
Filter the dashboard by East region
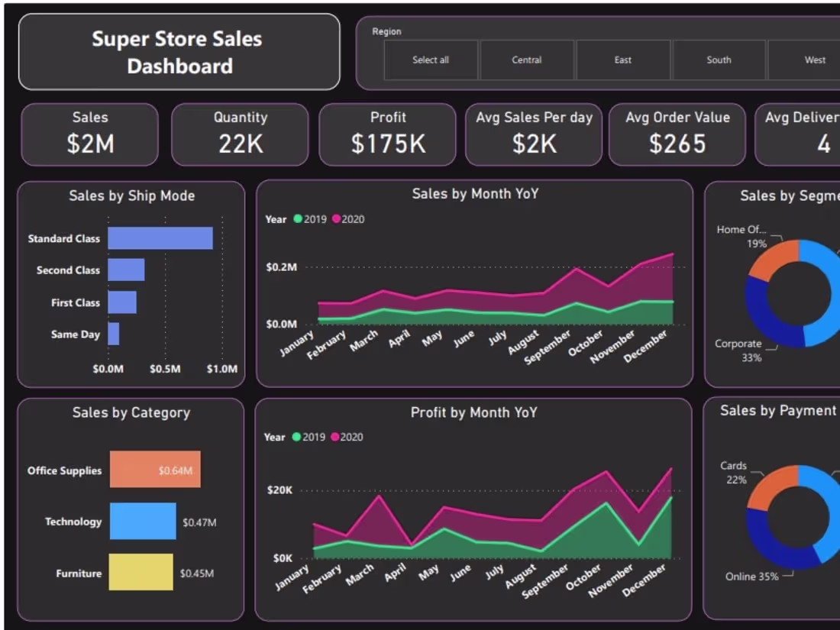coord(622,60)
